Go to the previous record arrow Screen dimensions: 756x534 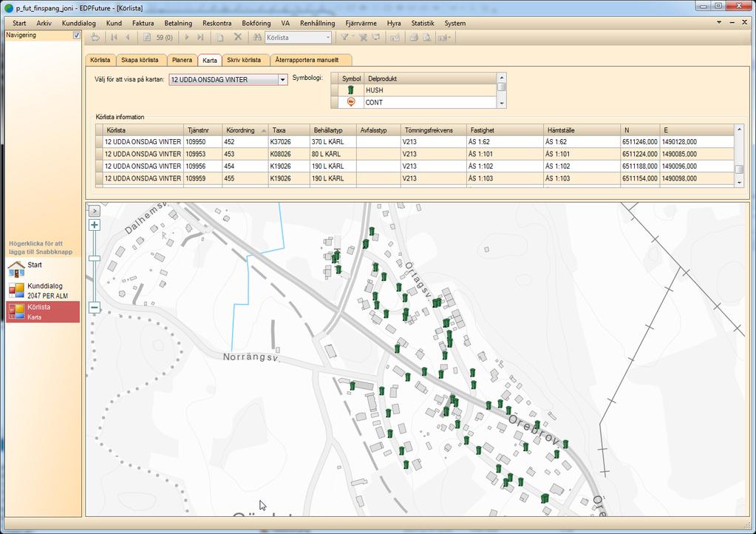128,37
